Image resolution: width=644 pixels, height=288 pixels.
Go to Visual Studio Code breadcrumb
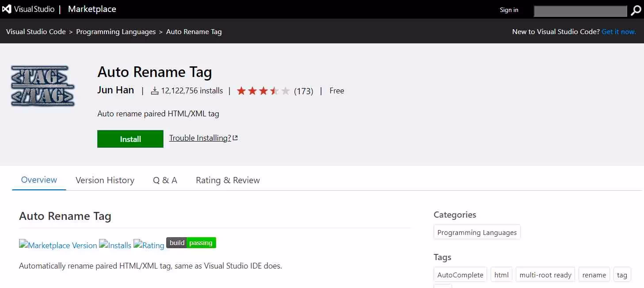pyautogui.click(x=36, y=32)
